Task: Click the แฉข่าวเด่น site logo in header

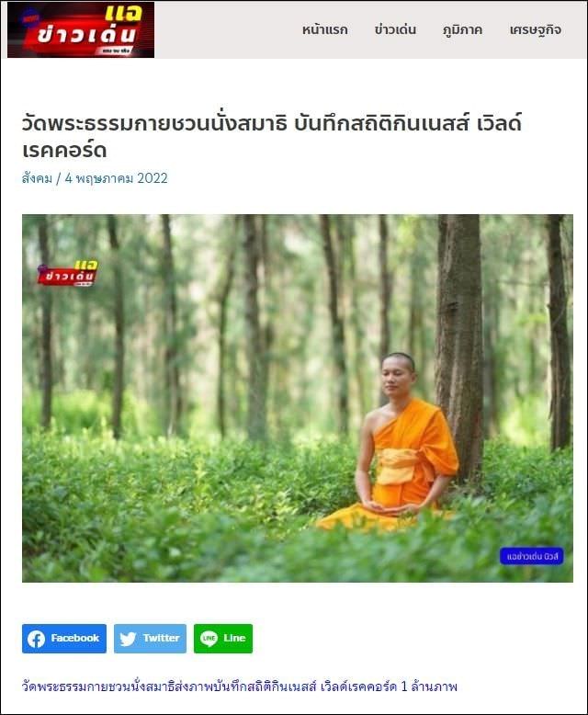Action: (x=81, y=29)
